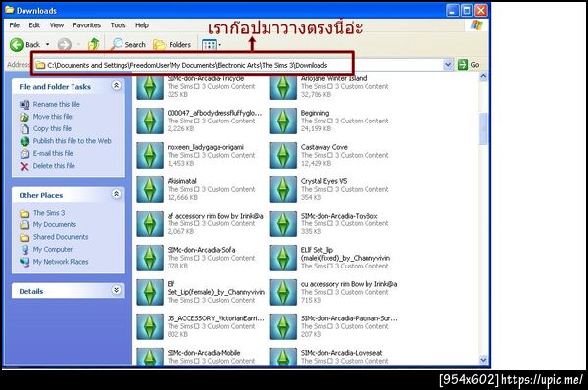Open My Computer link
Screen dimensions: 588x390
click(x=53, y=249)
